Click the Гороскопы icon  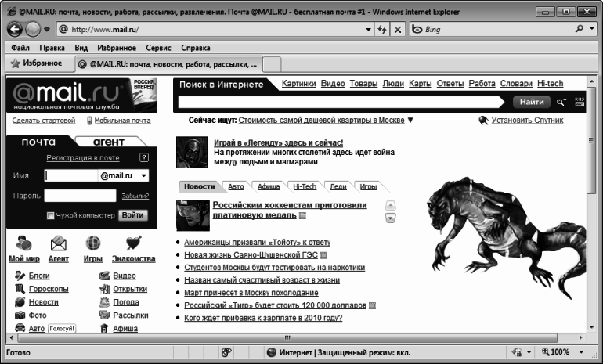click(20, 289)
